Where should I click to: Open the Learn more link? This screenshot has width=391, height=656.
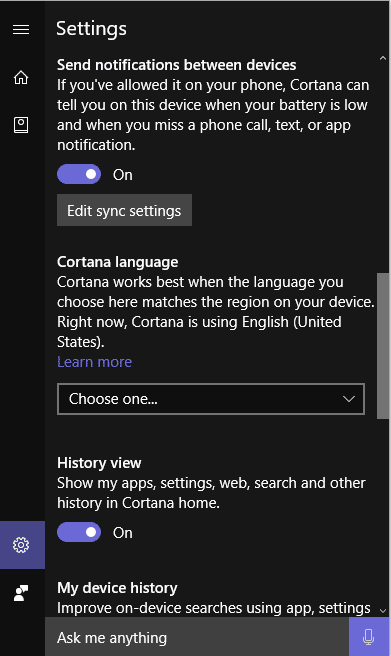[x=95, y=362]
